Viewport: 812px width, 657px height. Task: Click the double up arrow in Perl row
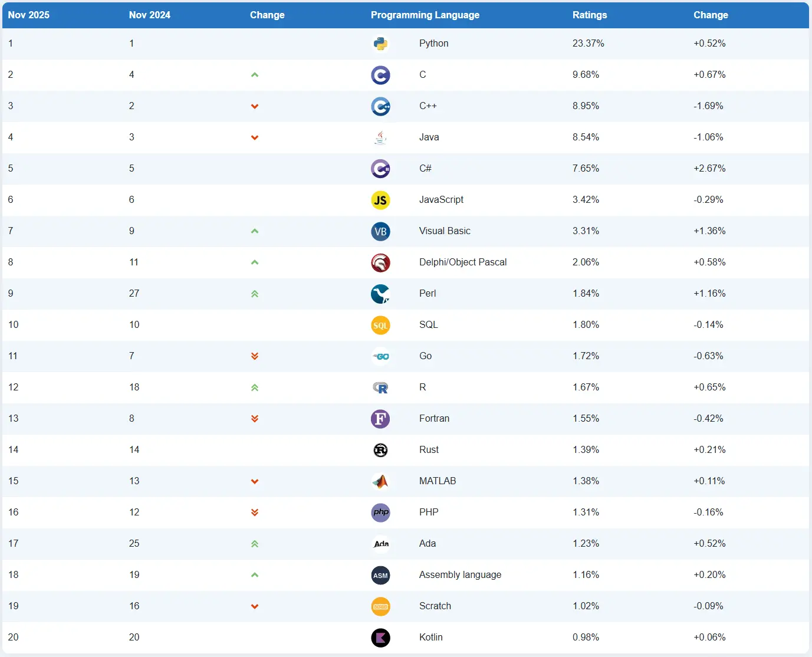click(x=255, y=294)
